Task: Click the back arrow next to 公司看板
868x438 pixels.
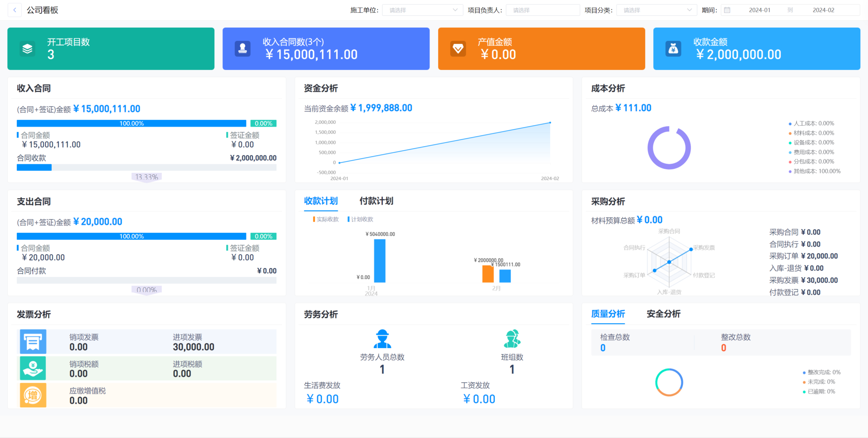Action: (14, 10)
